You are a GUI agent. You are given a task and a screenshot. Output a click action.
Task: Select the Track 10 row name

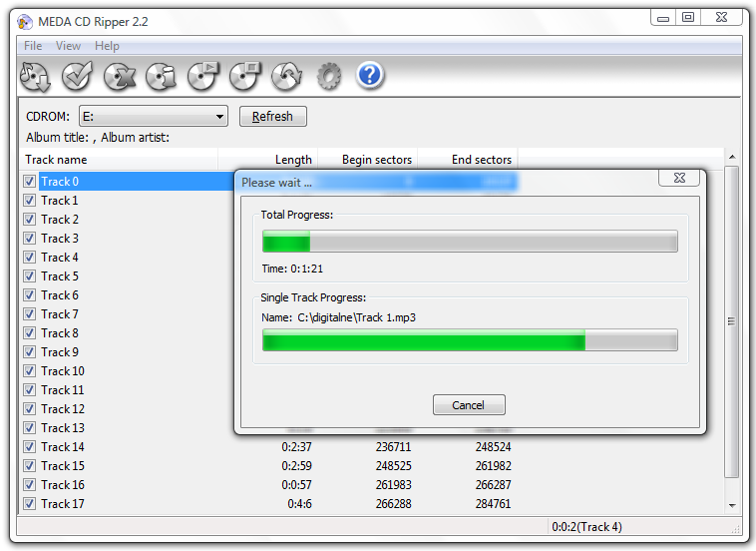click(x=63, y=371)
